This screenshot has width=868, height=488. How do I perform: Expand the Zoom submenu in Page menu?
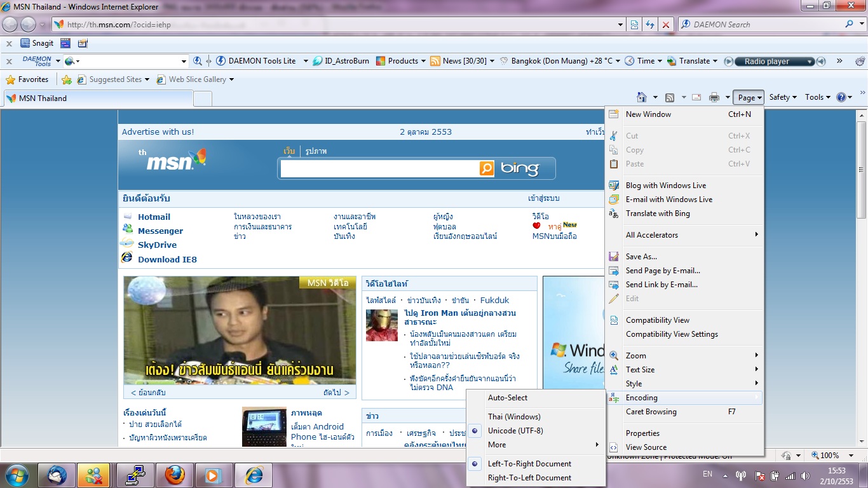pyautogui.click(x=684, y=356)
